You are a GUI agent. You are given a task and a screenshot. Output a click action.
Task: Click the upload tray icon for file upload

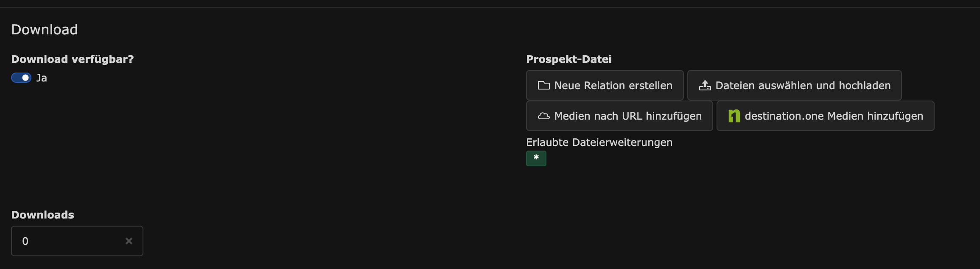(705, 85)
